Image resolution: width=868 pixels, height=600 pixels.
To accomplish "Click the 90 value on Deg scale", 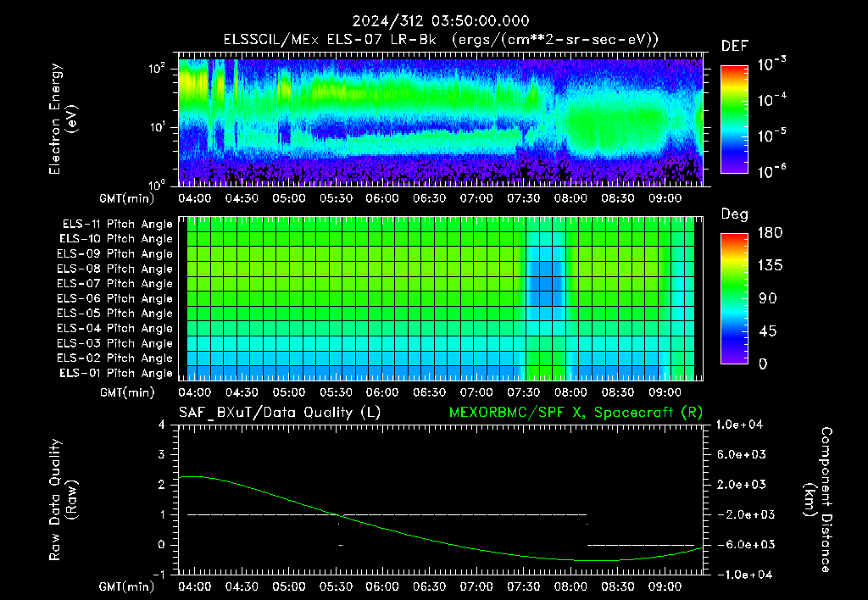I will tap(768, 299).
